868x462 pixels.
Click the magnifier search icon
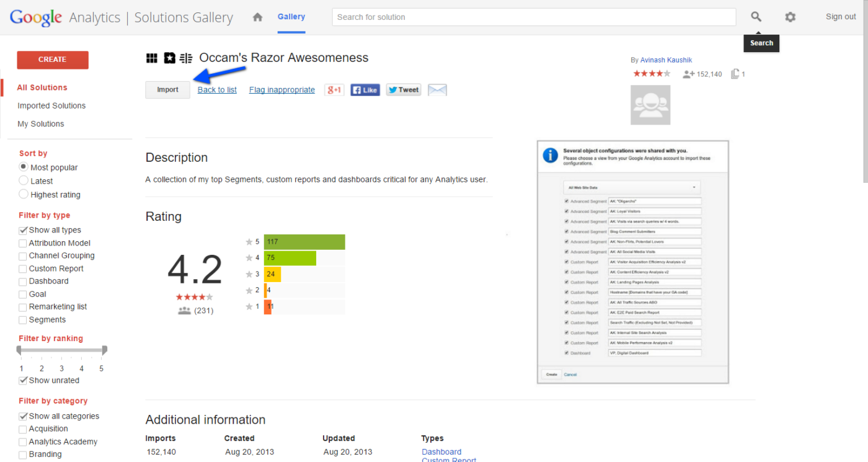(x=756, y=17)
